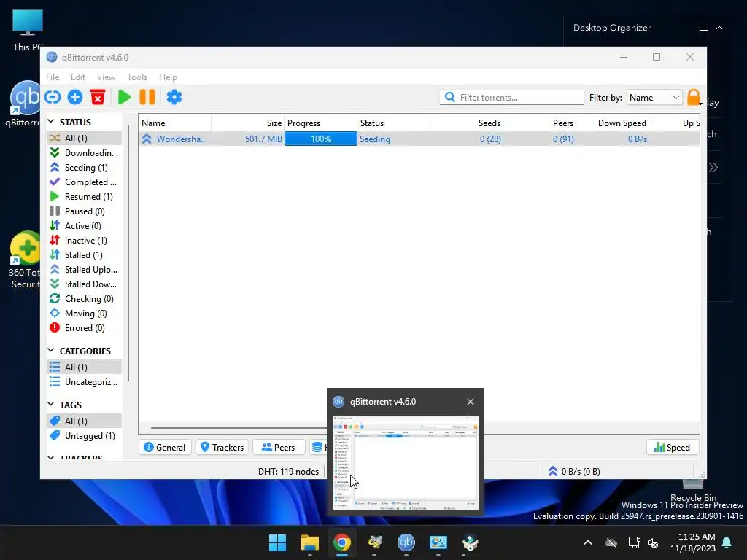The width and height of the screenshot is (747, 560).
Task: Click the red Remove torrent icon
Action: pos(98,97)
